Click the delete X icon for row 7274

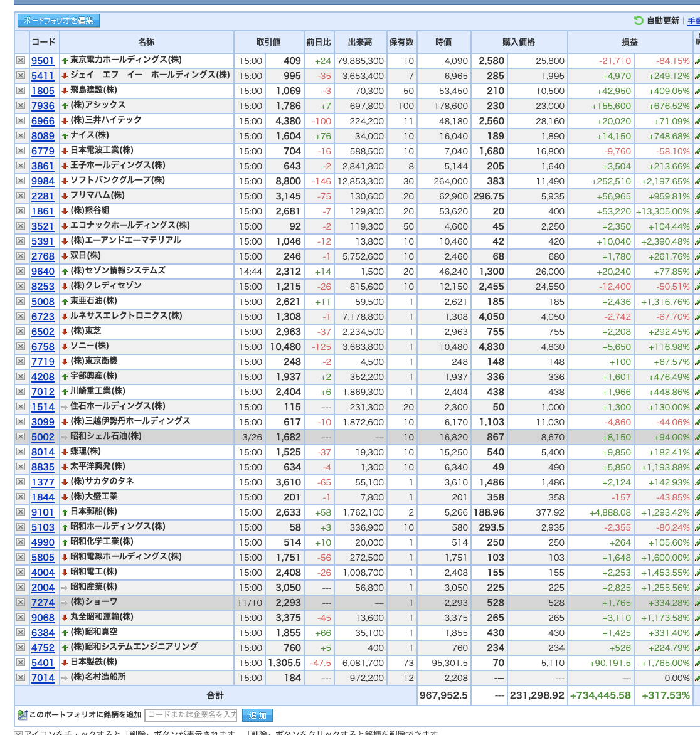click(x=21, y=602)
